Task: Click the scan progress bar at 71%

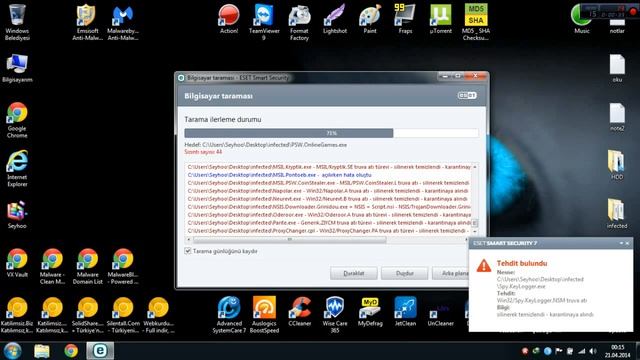Action: [331, 133]
